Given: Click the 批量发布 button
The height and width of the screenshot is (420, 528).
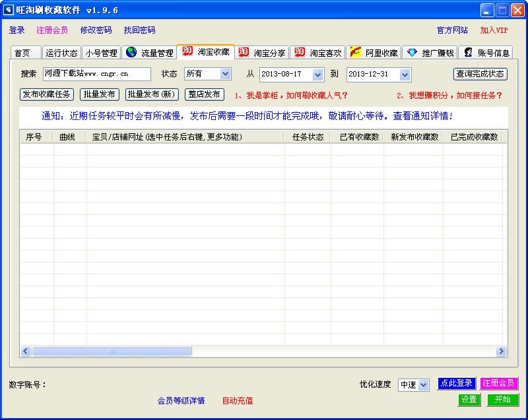Looking at the screenshot, I should [100, 94].
